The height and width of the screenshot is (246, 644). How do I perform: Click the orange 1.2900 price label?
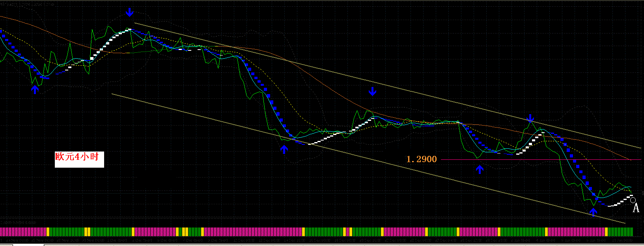click(422, 159)
